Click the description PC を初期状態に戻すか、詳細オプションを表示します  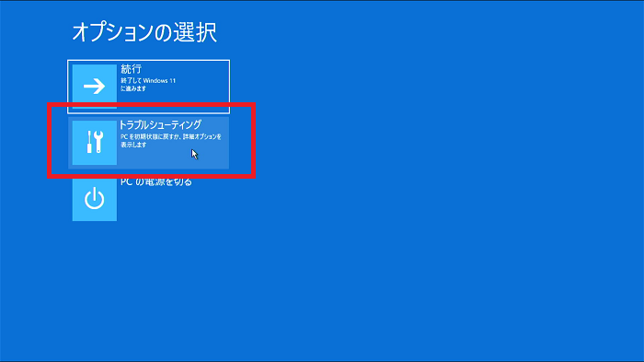(x=171, y=140)
